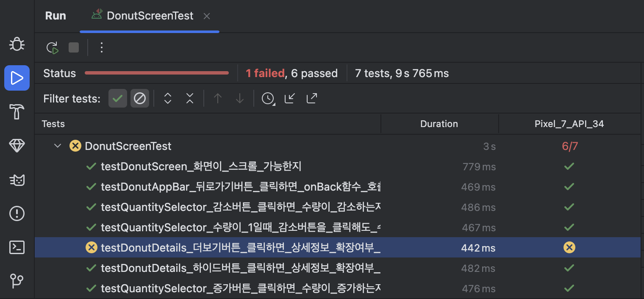Viewport: 644px width, 299px height.
Task: Close the DonutScreenTest tab
Action: 207,16
